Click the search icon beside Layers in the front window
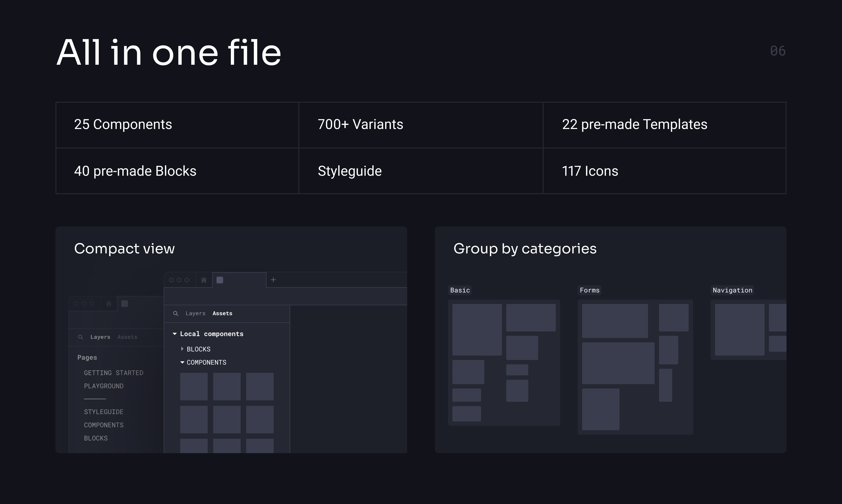The width and height of the screenshot is (842, 504). pyautogui.click(x=176, y=313)
